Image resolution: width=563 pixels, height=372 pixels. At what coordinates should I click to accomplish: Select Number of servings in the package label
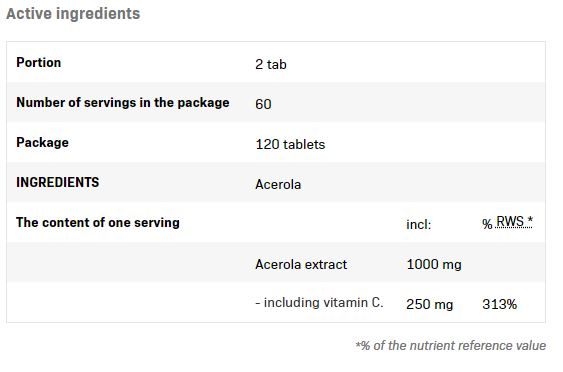(x=123, y=103)
